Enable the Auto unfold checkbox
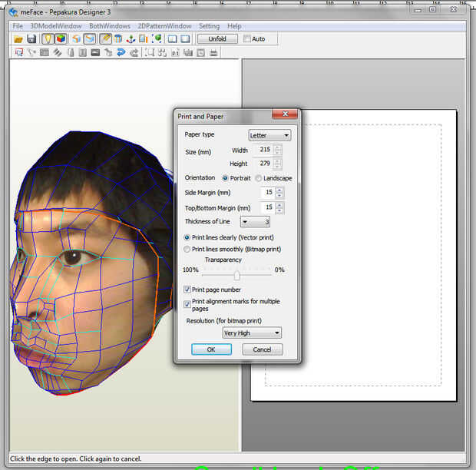 coord(247,38)
